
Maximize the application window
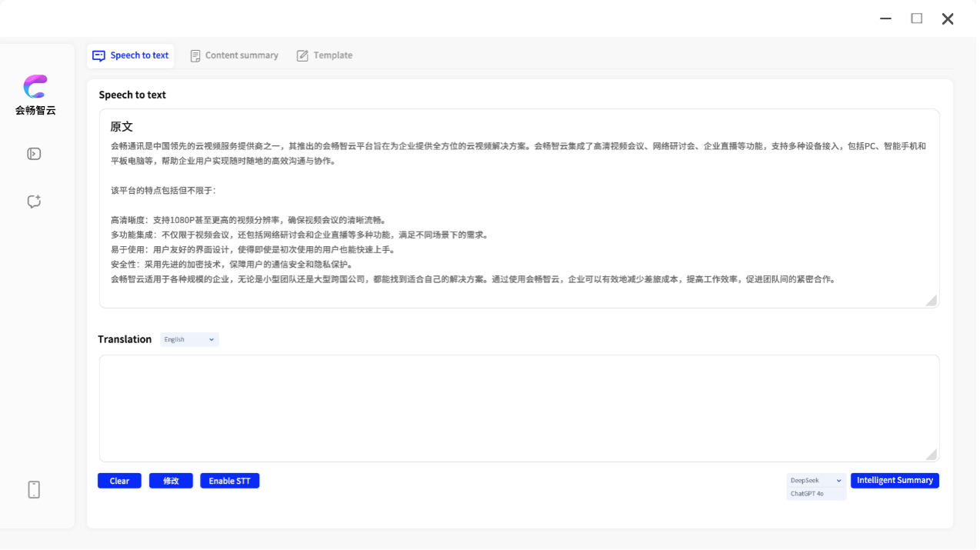click(x=917, y=18)
